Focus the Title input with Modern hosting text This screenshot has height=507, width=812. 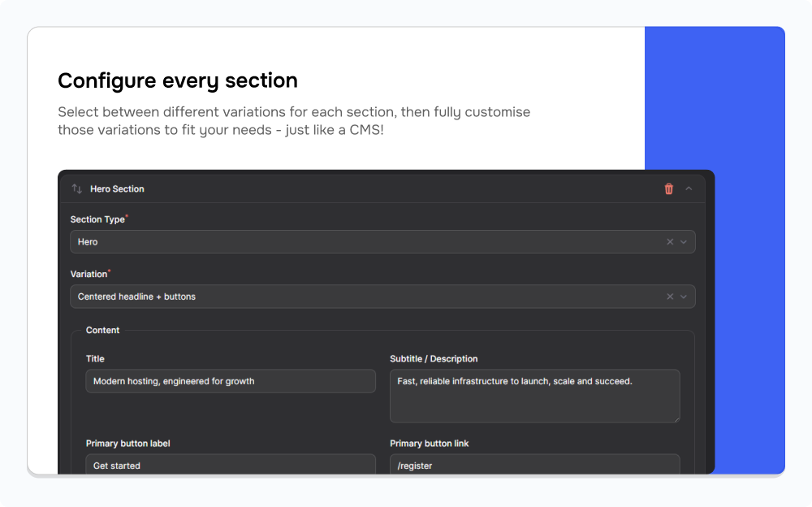[231, 381]
